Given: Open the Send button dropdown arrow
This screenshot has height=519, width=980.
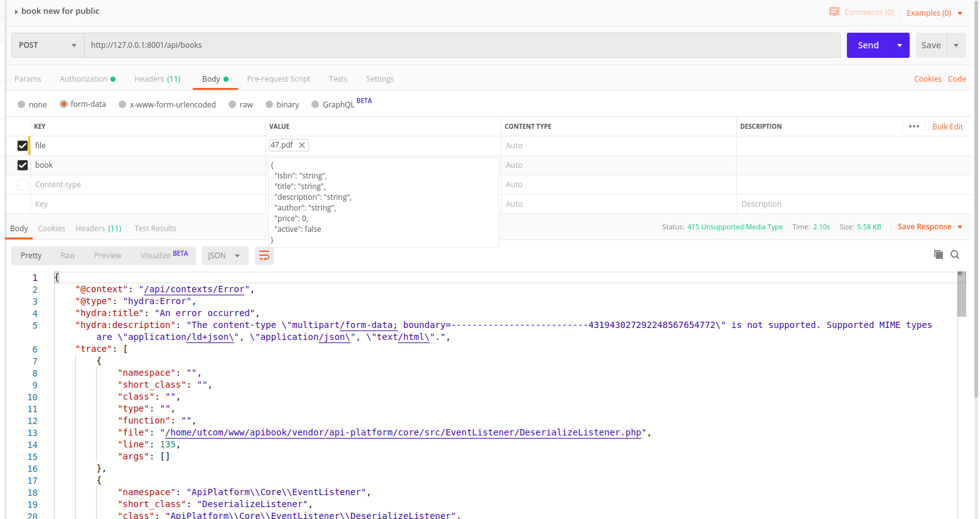Looking at the screenshot, I should (x=900, y=45).
